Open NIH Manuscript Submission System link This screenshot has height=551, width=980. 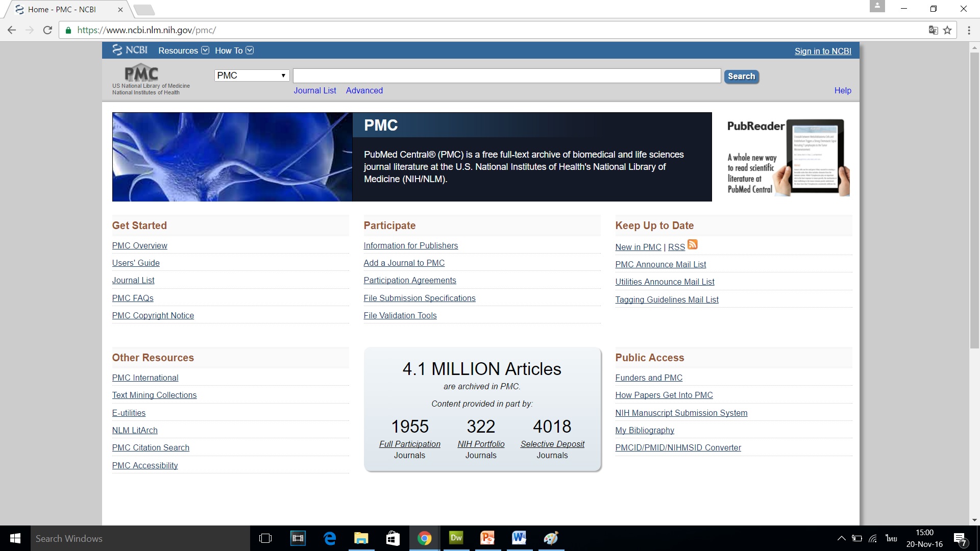[x=681, y=413]
